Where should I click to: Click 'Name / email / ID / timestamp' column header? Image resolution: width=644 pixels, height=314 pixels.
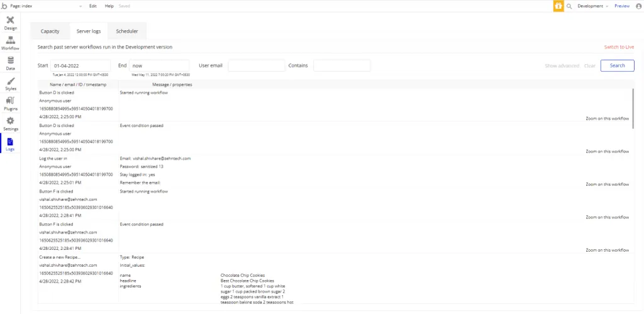coord(78,85)
